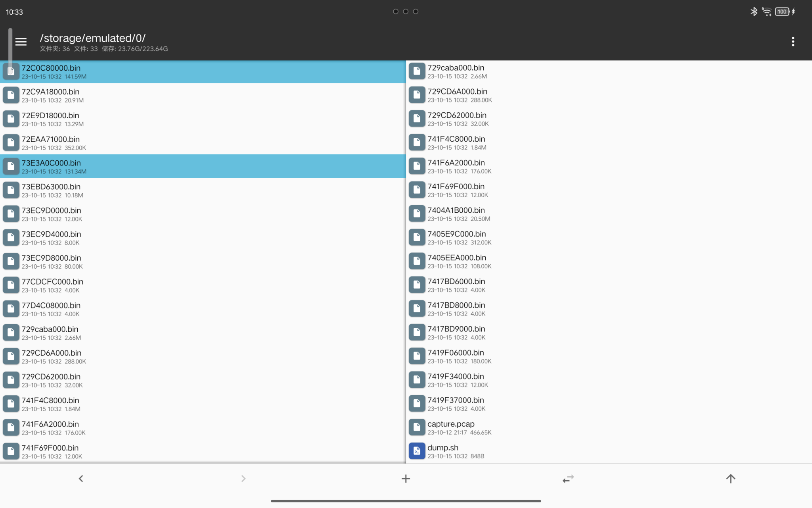Deselect highlighted 73E3A0C000.bin row

(203, 166)
